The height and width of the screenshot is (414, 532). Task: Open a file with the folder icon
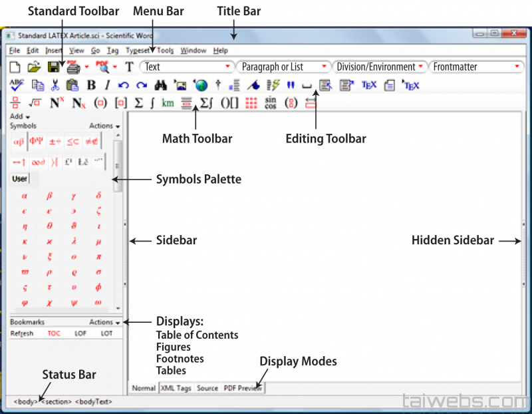click(x=34, y=67)
